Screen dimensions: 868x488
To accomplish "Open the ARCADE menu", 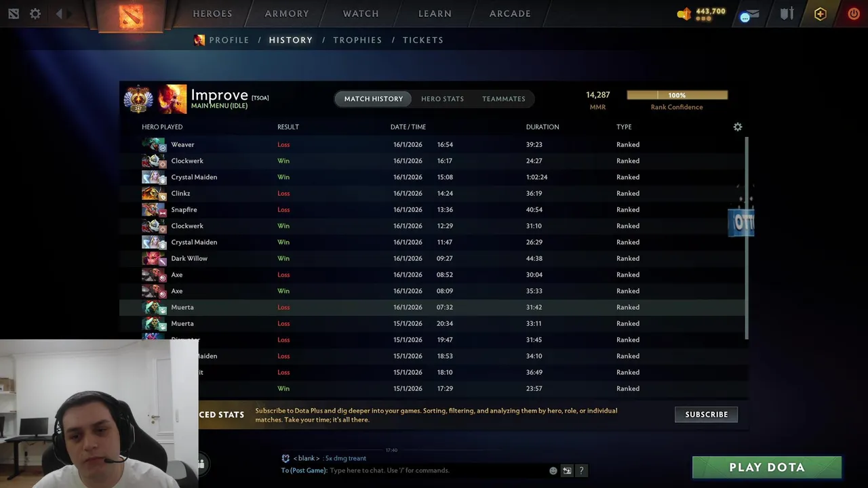I will tap(510, 14).
